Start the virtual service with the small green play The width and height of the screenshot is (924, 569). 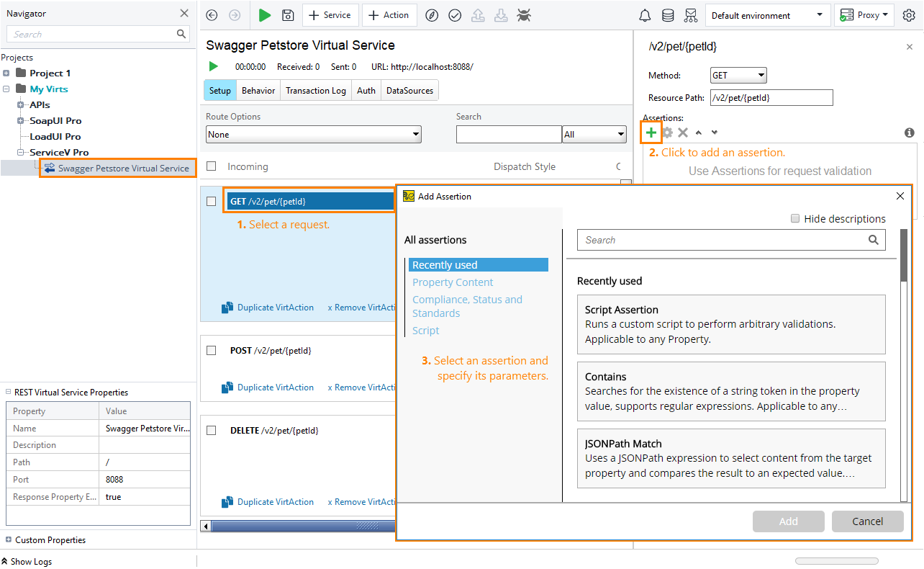[x=214, y=66]
